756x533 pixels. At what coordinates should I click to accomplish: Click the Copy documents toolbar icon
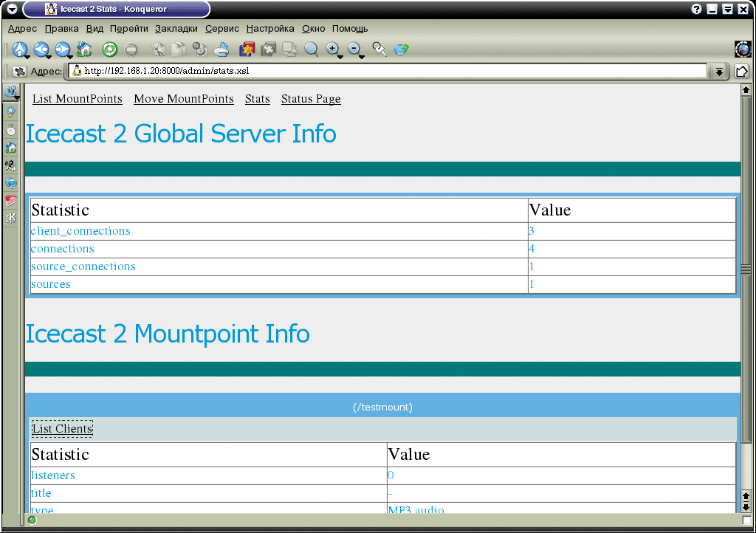pyautogui.click(x=179, y=49)
